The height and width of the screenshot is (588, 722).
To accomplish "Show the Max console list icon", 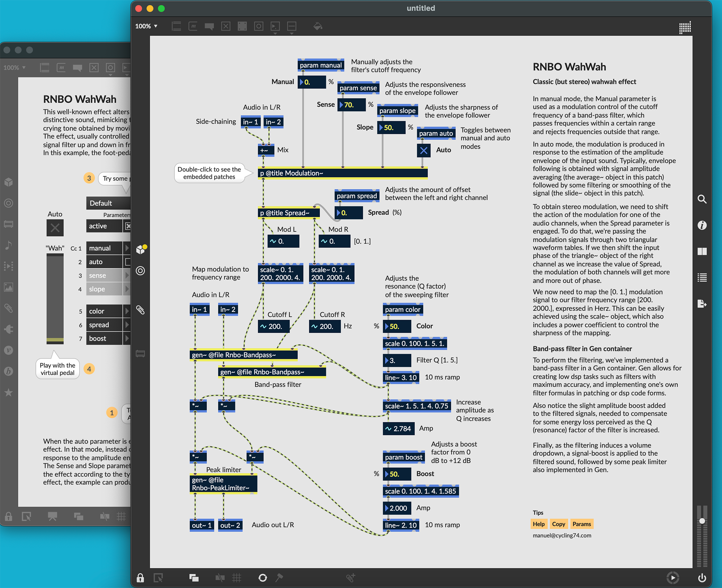I will point(702,277).
